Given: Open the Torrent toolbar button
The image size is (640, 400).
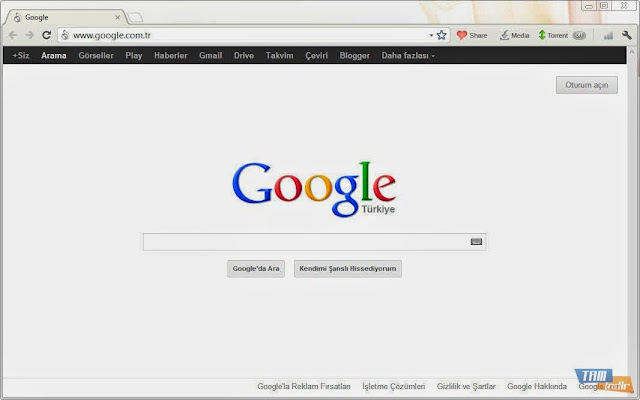Looking at the screenshot, I should tap(553, 36).
